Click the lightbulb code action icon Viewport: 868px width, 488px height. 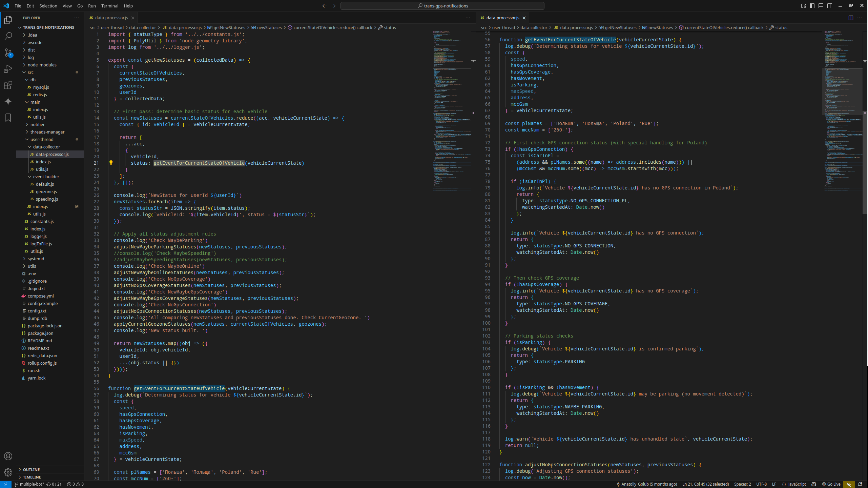[111, 163]
